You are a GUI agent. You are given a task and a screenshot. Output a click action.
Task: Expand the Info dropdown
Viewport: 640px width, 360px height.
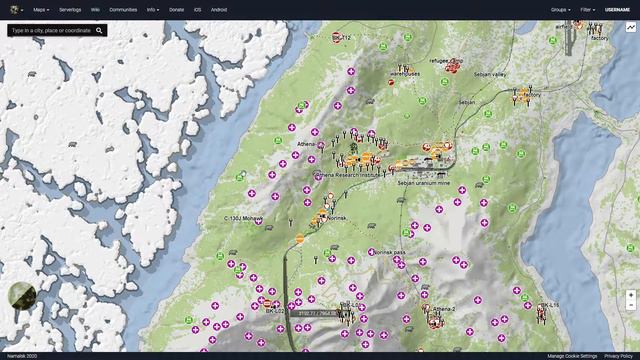(153, 10)
